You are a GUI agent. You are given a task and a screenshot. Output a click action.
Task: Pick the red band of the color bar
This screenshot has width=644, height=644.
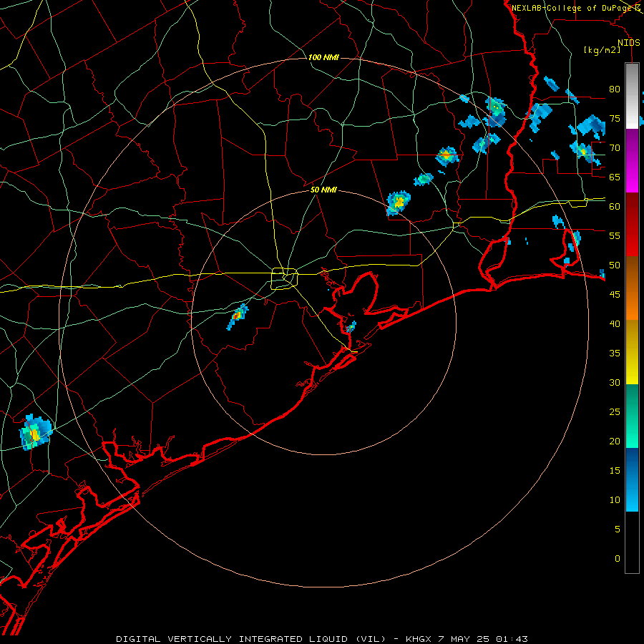pos(632,225)
